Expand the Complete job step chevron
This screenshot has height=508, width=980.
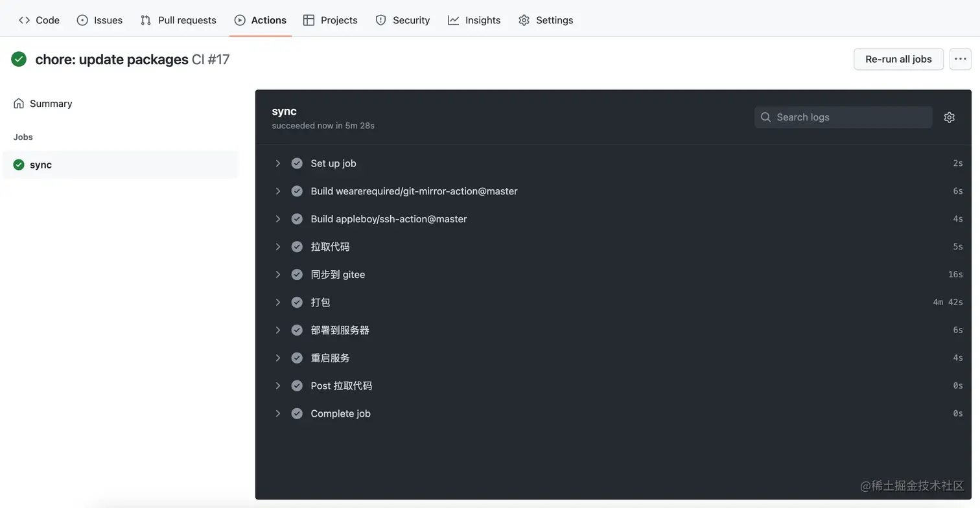[277, 414]
